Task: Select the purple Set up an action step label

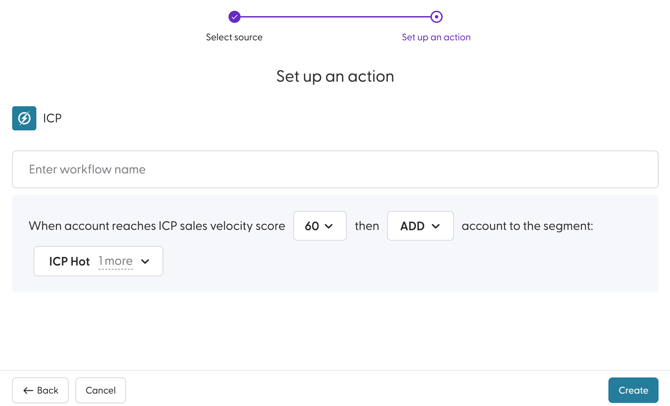Action: point(436,37)
